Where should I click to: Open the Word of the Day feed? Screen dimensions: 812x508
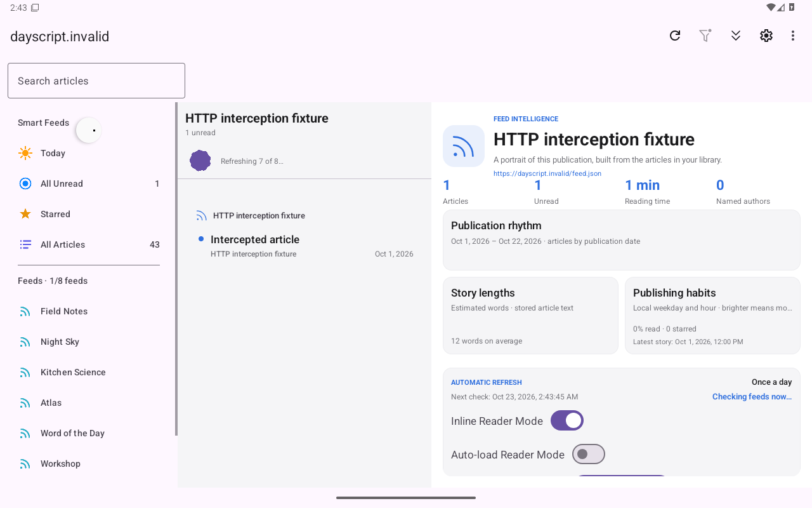coord(89,433)
